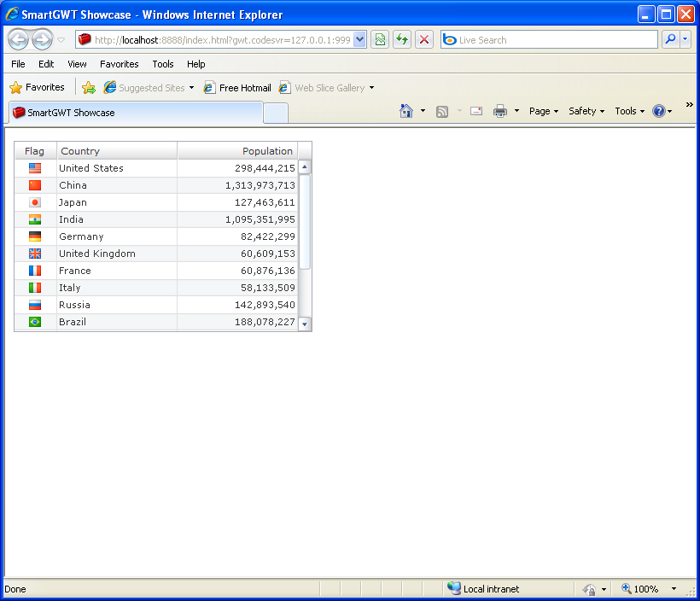Open the Suggested Sites link
This screenshot has width=700, height=601.
pyautogui.click(x=149, y=88)
